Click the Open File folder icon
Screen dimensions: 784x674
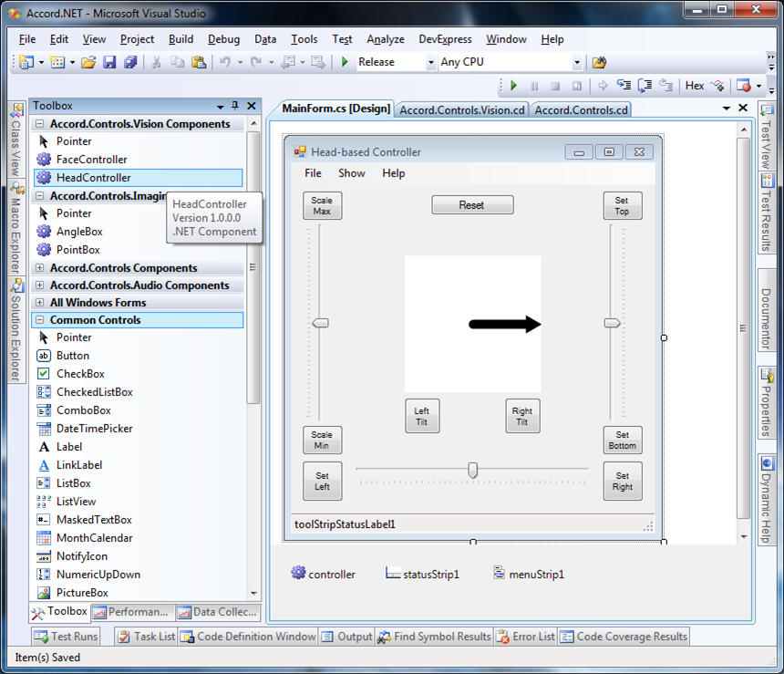point(88,62)
